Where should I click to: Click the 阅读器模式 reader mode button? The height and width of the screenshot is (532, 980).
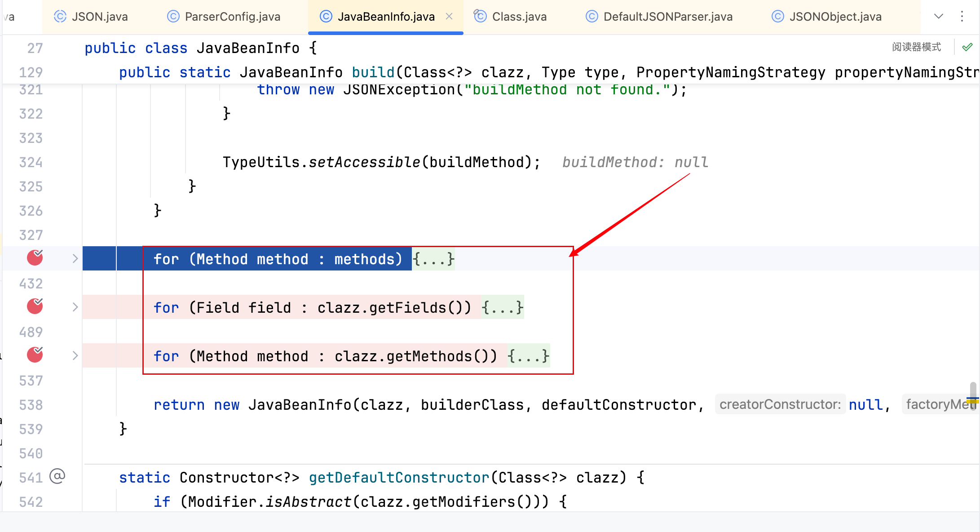916,47
